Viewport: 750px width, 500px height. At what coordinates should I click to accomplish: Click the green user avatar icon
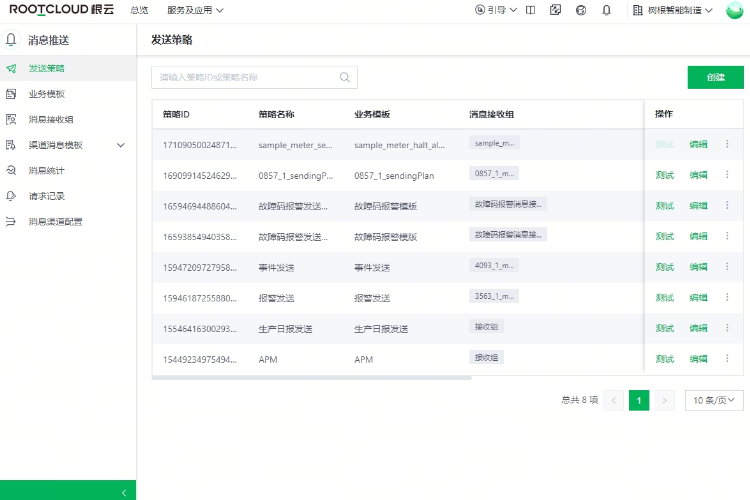[x=734, y=10]
